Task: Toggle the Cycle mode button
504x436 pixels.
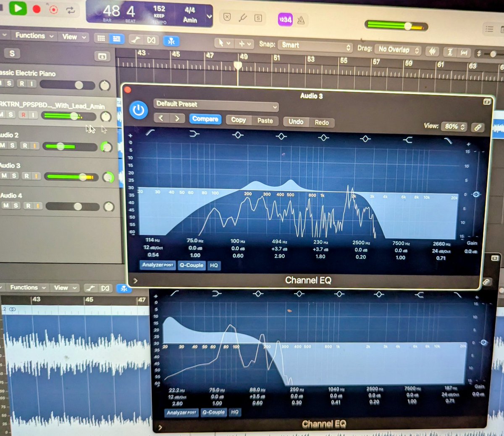Action: (70, 10)
